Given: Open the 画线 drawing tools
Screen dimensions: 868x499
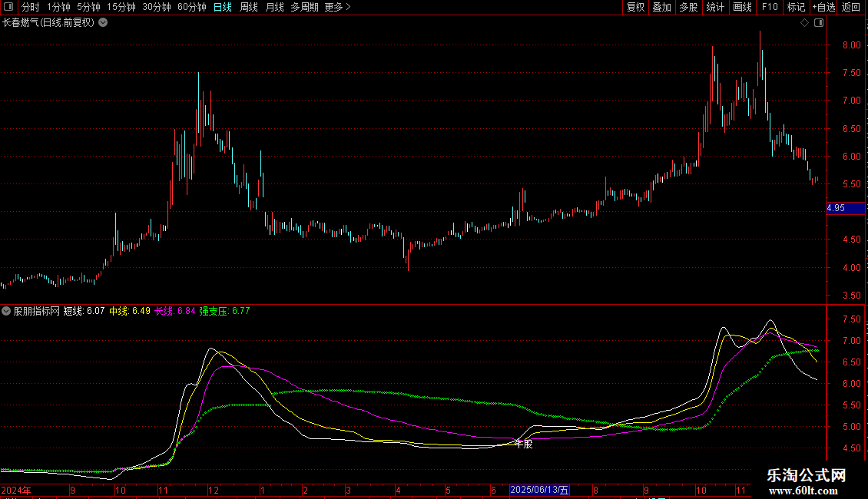Looking at the screenshot, I should click(x=742, y=7).
